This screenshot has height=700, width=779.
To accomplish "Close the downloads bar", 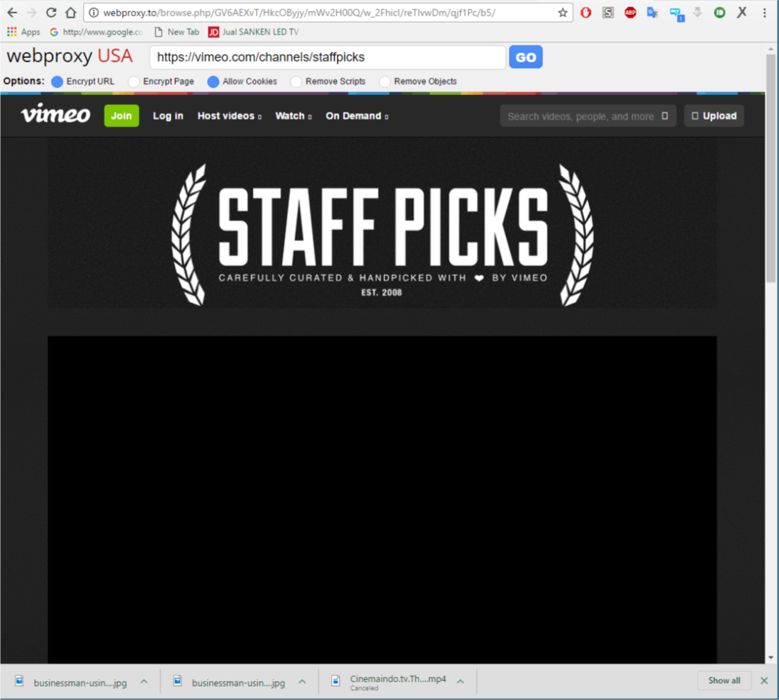I will coord(764,681).
